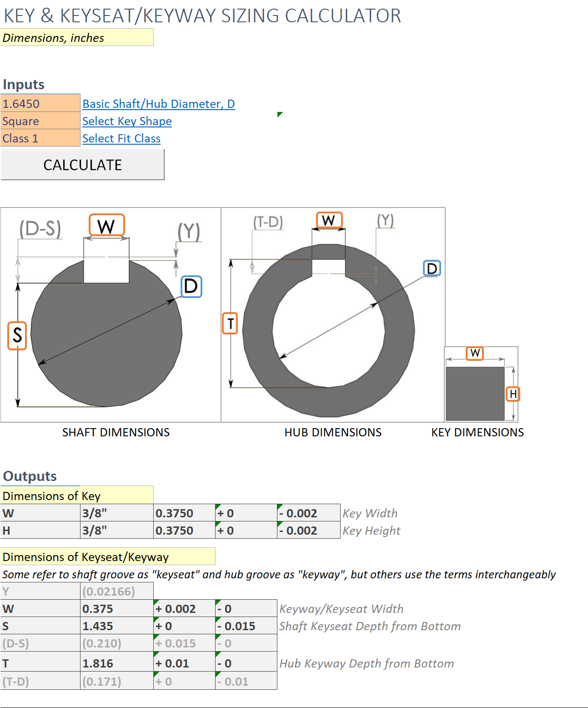The image size is (588, 708).
Task: Click 'Hub Keyway Depth from Bottom' description
Action: point(367,663)
